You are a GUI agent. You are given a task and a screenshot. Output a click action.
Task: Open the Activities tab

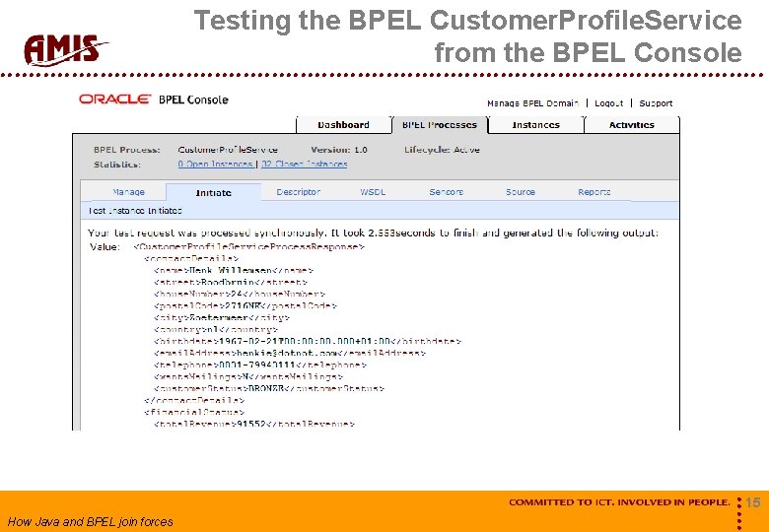click(x=632, y=125)
